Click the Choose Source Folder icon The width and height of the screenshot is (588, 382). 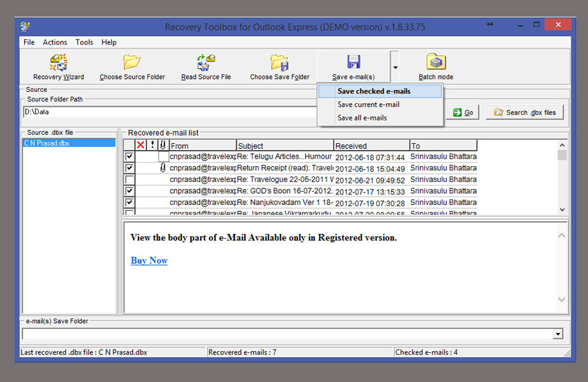point(131,62)
